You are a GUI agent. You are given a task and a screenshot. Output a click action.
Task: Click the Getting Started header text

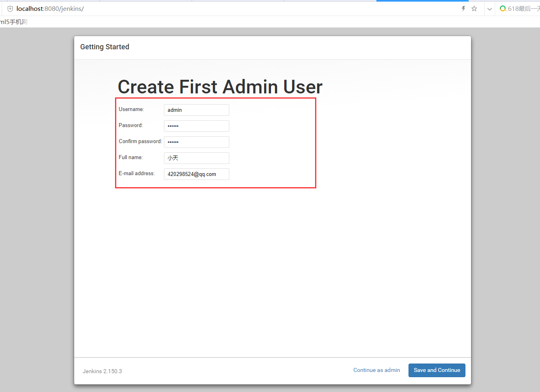coord(105,47)
